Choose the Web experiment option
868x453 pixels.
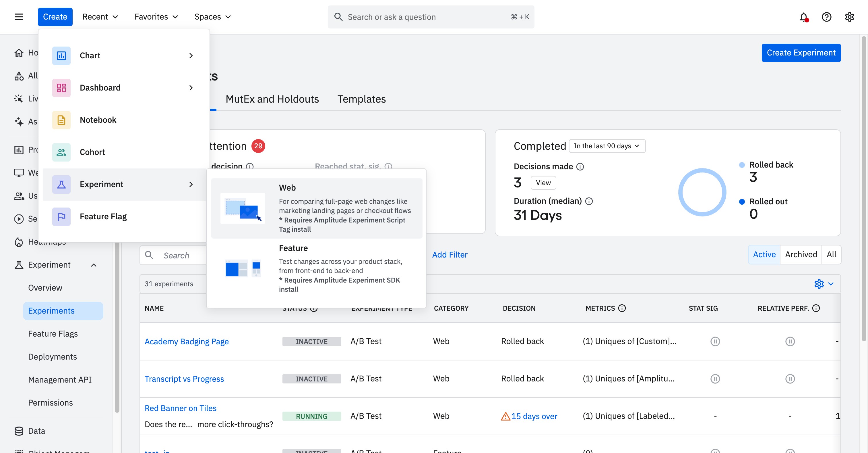[316, 208]
